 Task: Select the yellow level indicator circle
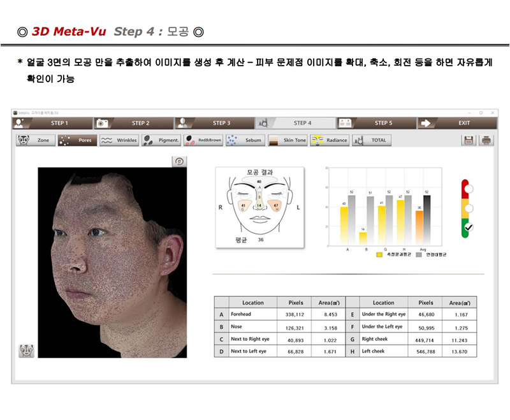click(x=469, y=208)
